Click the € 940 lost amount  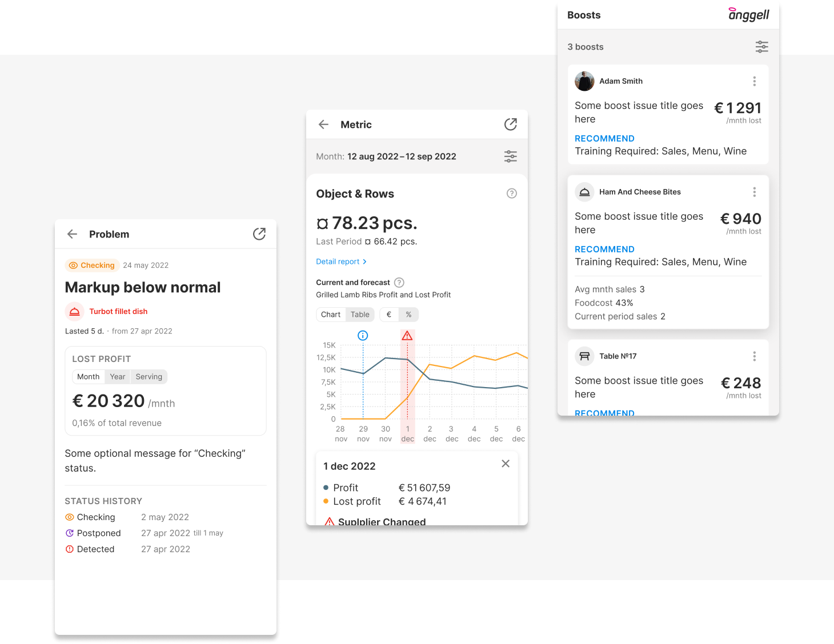[741, 219]
